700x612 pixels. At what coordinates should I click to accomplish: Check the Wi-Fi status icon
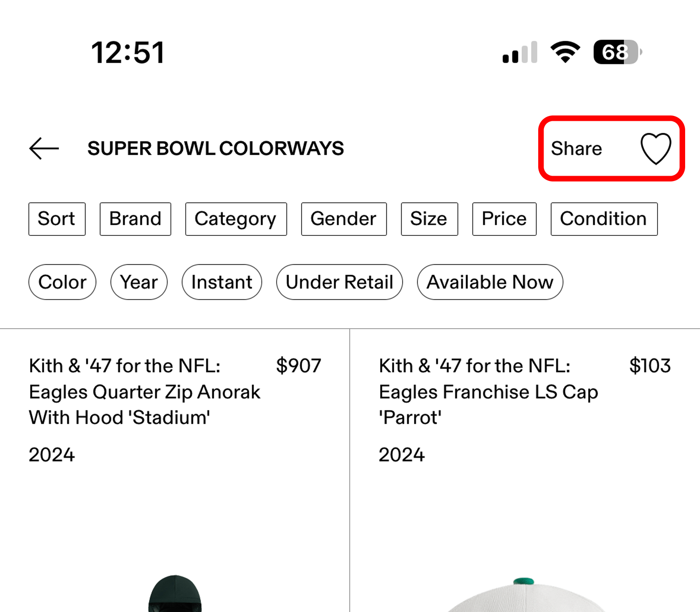coord(565,52)
